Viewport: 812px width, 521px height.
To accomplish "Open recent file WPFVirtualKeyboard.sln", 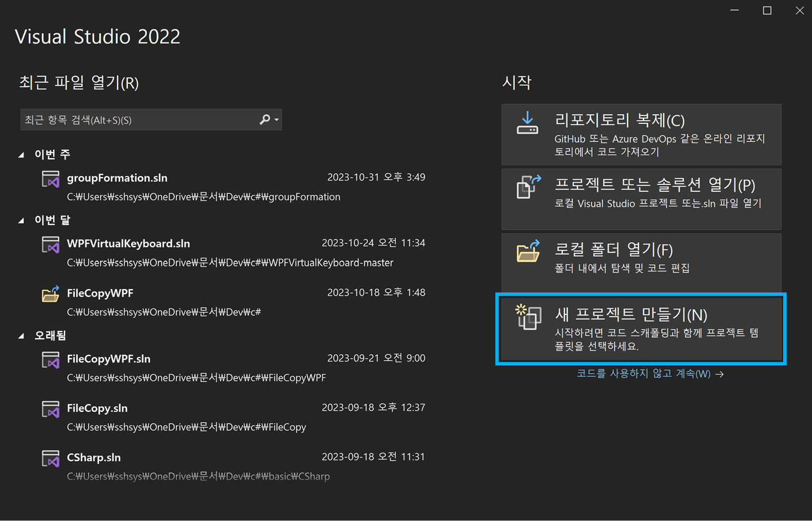I will point(128,243).
